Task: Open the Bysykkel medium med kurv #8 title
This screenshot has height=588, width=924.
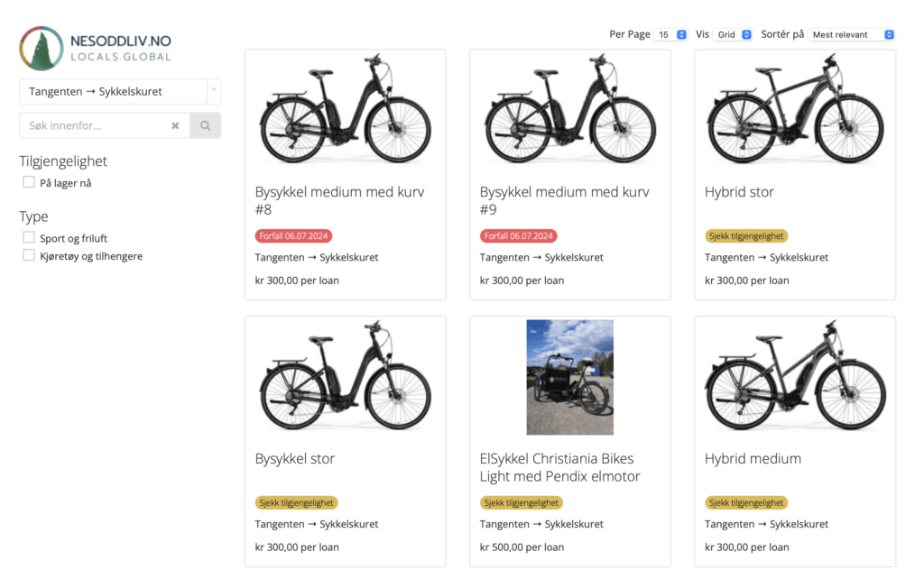Action: (339, 200)
